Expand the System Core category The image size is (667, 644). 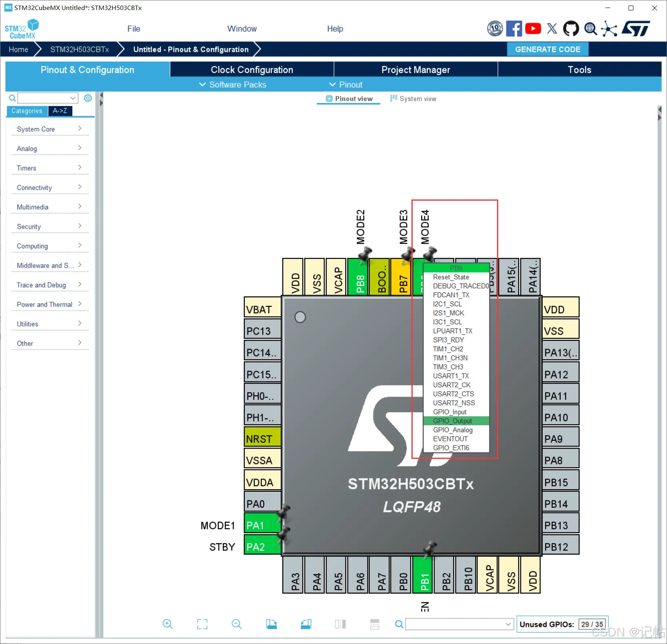50,129
